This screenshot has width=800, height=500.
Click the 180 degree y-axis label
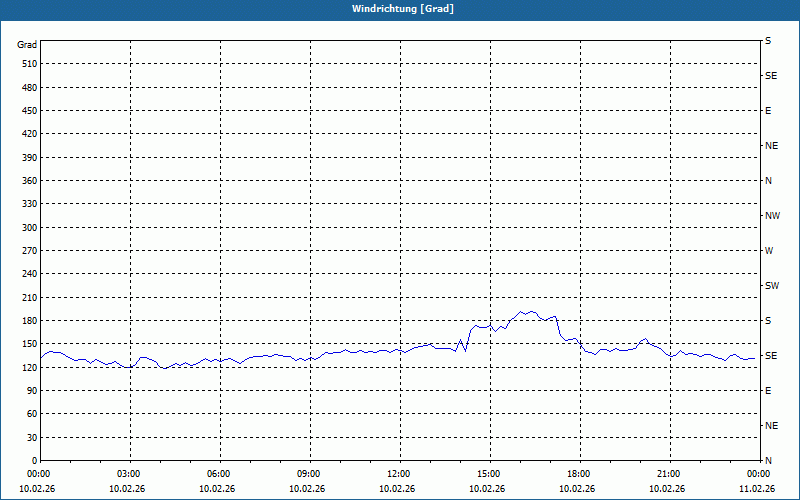pyautogui.click(x=30, y=320)
